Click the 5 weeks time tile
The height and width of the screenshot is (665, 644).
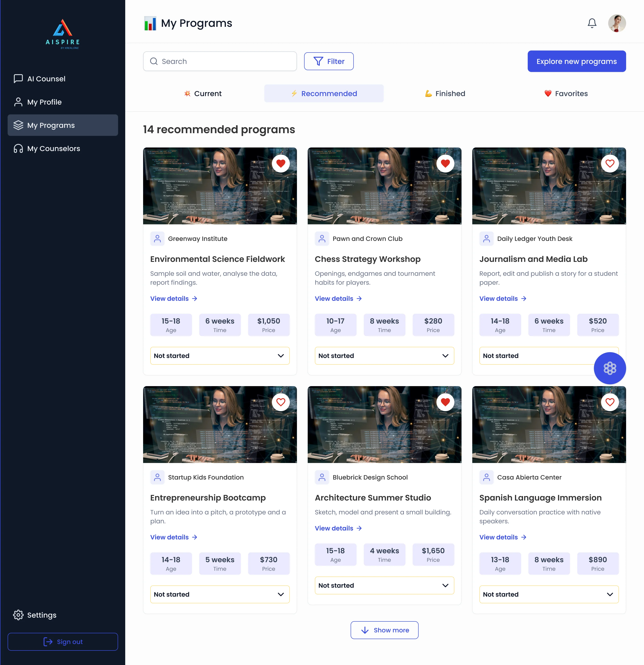point(220,564)
